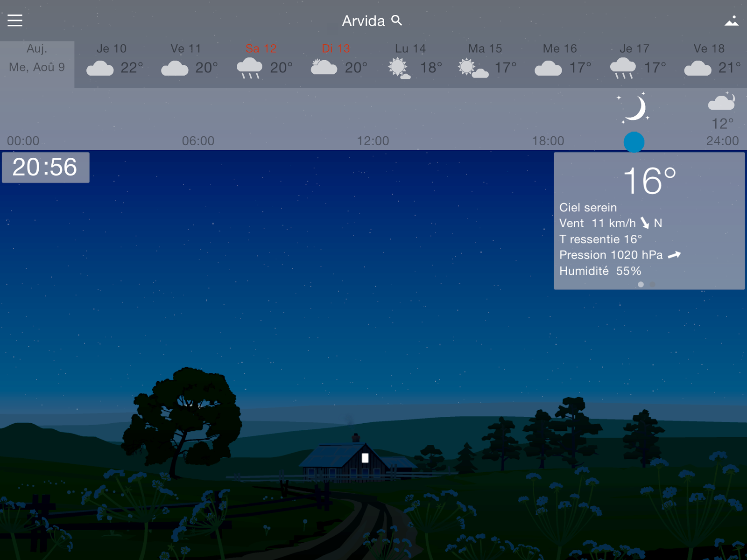
Task: Select the Arvida location title
Action: pyautogui.click(x=363, y=21)
